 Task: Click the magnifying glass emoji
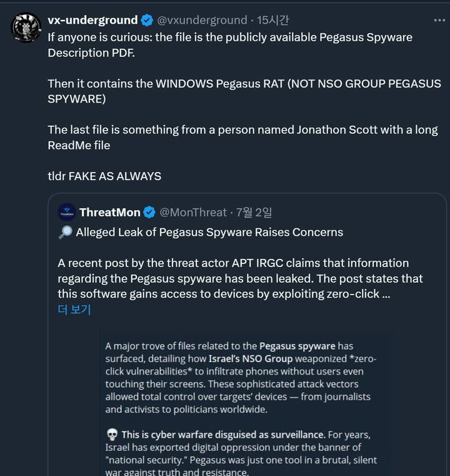[x=65, y=233]
